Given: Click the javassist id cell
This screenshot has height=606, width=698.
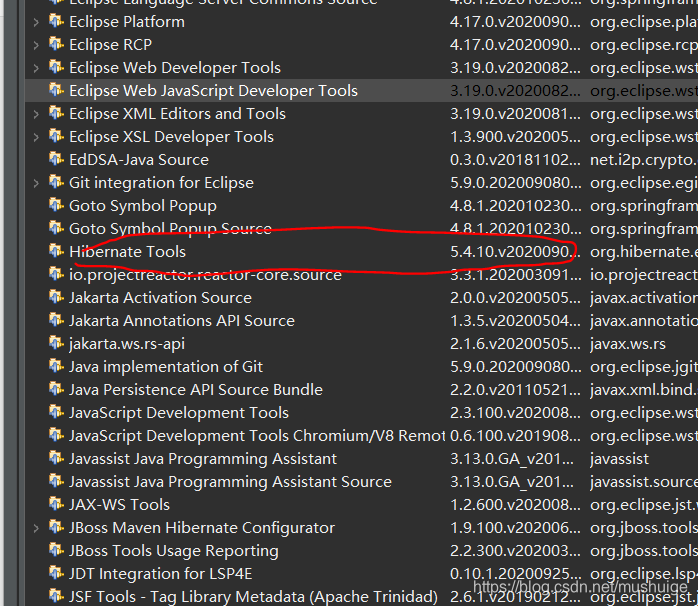Looking at the screenshot, I should pyautogui.click(x=620, y=459).
